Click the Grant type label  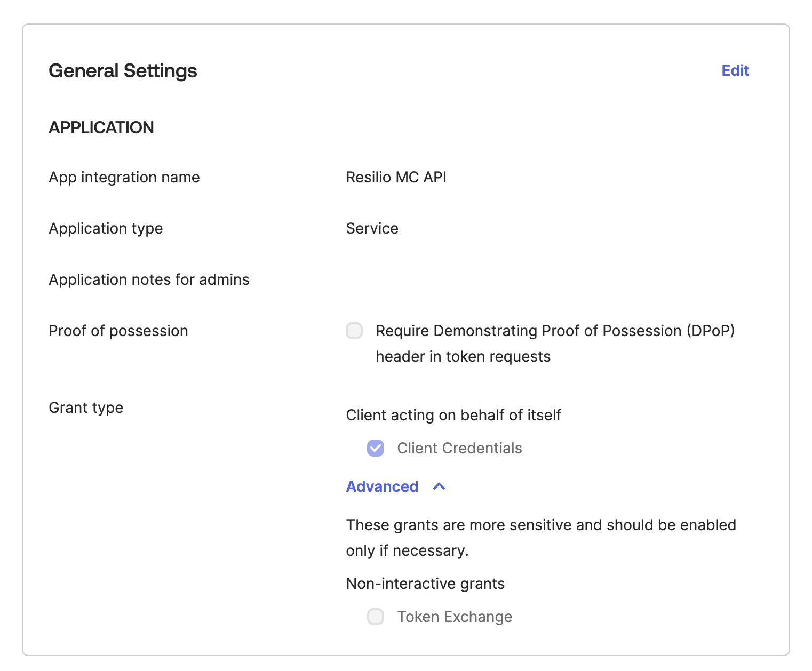coord(86,408)
